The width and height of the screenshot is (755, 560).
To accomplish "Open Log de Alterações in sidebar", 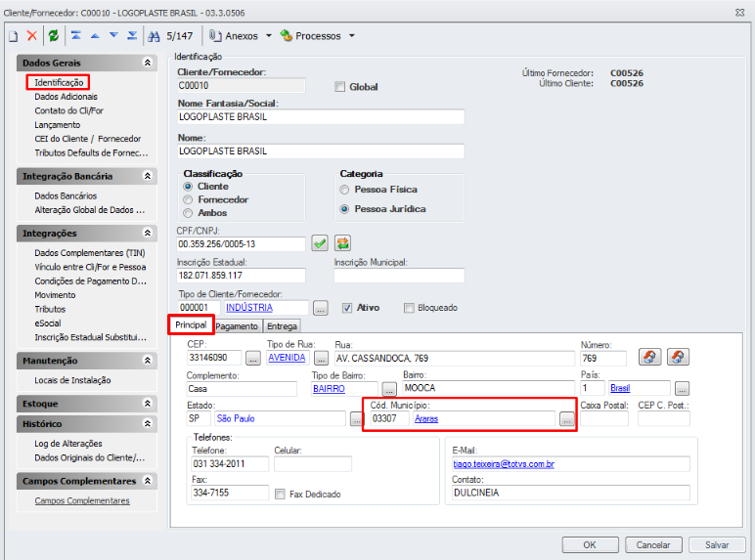I will pos(68,444).
